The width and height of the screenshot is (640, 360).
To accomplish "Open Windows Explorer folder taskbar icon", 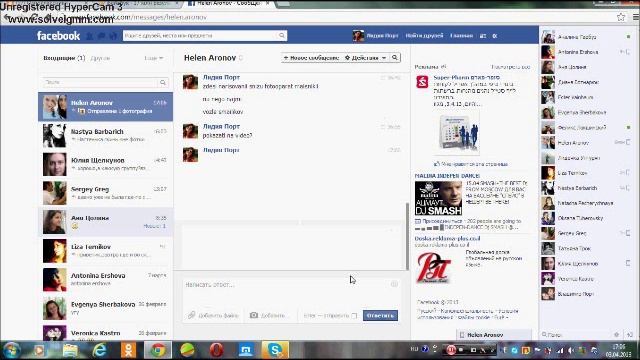I will tap(70, 350).
